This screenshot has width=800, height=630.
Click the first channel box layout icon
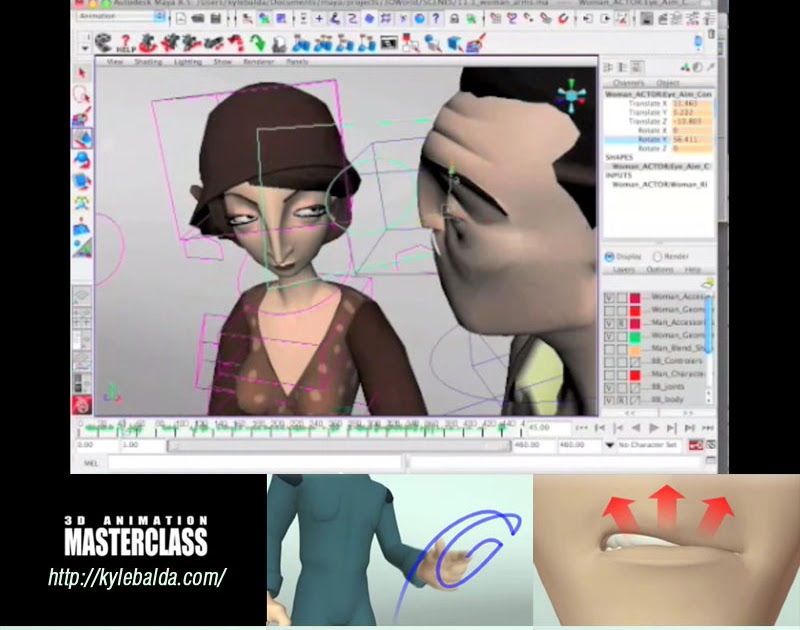point(608,67)
